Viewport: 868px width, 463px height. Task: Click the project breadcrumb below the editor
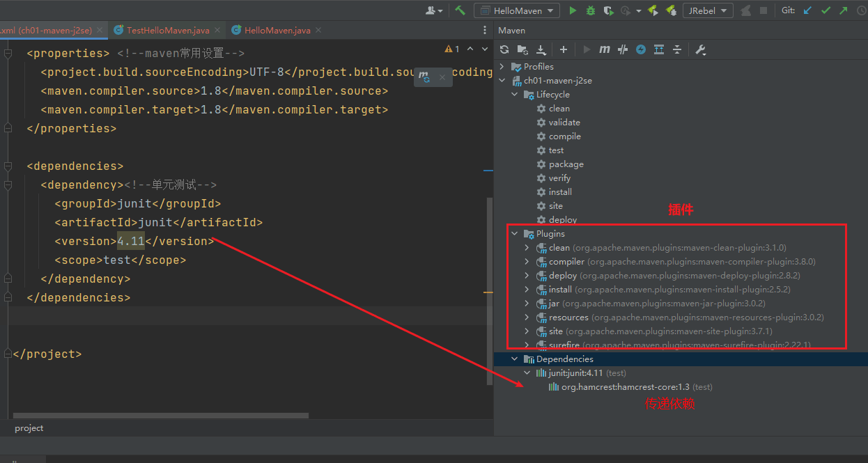(29, 428)
